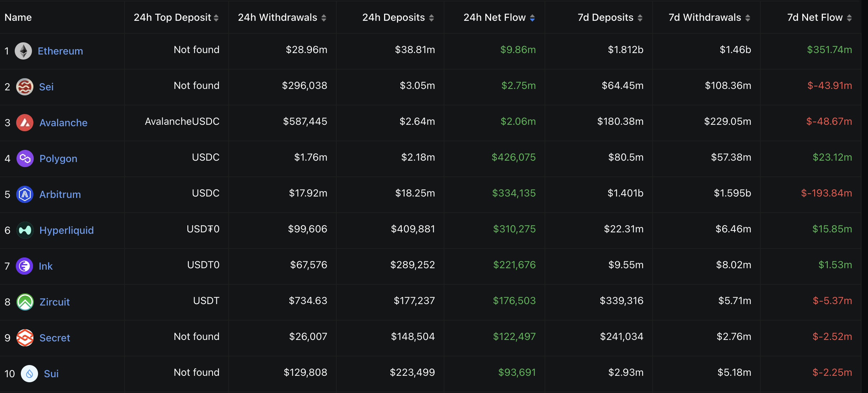Screen dimensions: 868x393
Task: Click Polygon's USDC top deposit cell
Action: (x=206, y=157)
